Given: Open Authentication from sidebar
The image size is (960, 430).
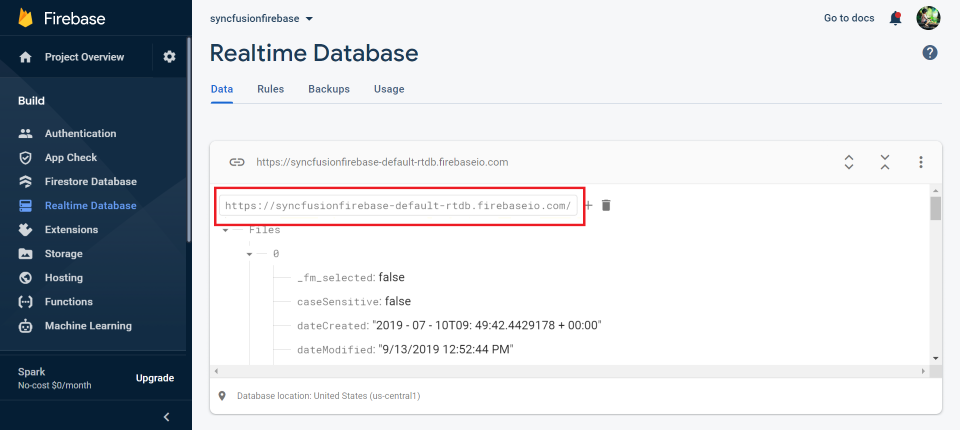Looking at the screenshot, I should point(80,134).
